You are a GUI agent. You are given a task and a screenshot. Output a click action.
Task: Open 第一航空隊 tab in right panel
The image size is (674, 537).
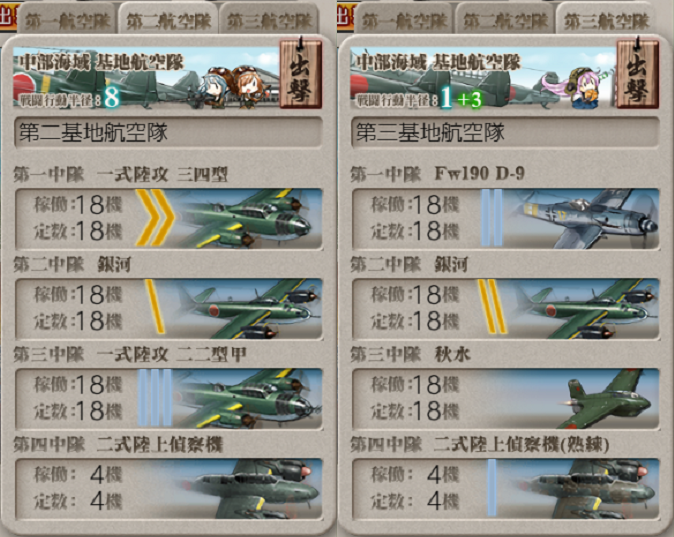click(x=404, y=19)
